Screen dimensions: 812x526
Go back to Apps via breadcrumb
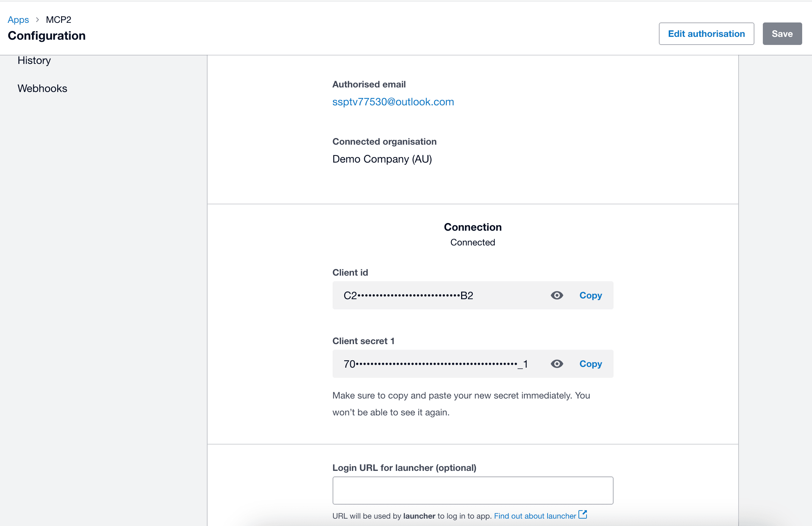(x=18, y=20)
